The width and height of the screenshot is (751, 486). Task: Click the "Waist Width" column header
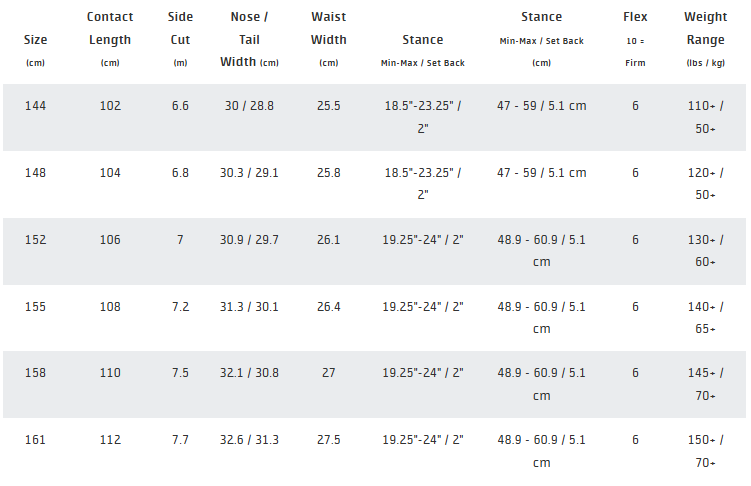point(329,28)
